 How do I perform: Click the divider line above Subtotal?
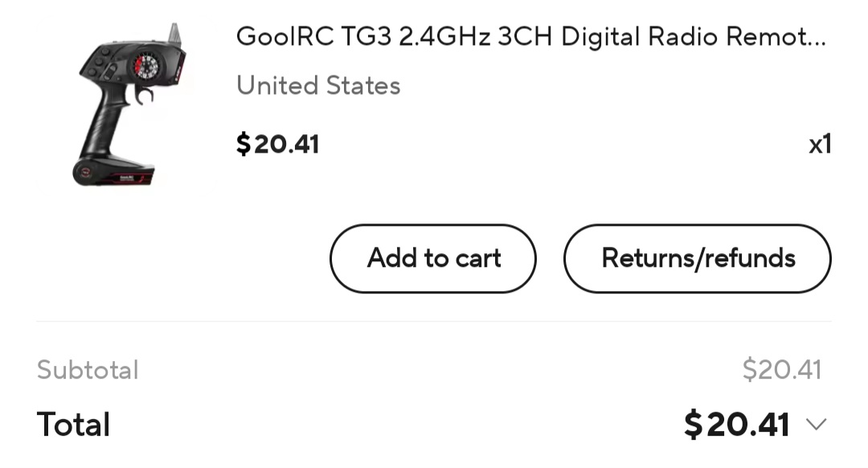click(x=434, y=321)
